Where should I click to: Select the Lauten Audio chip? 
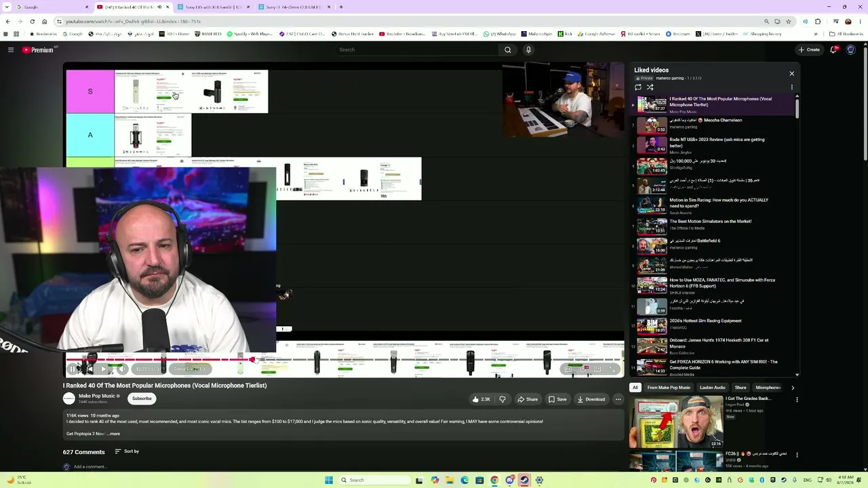coord(712,388)
